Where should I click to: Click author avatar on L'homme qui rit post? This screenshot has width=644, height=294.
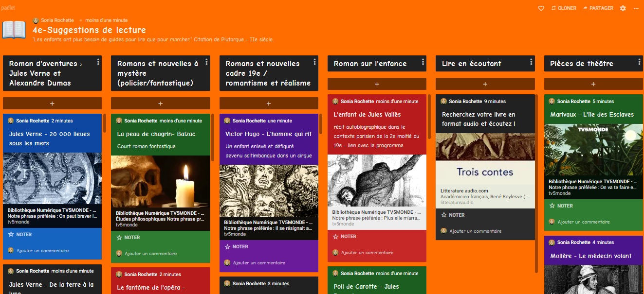point(227,121)
